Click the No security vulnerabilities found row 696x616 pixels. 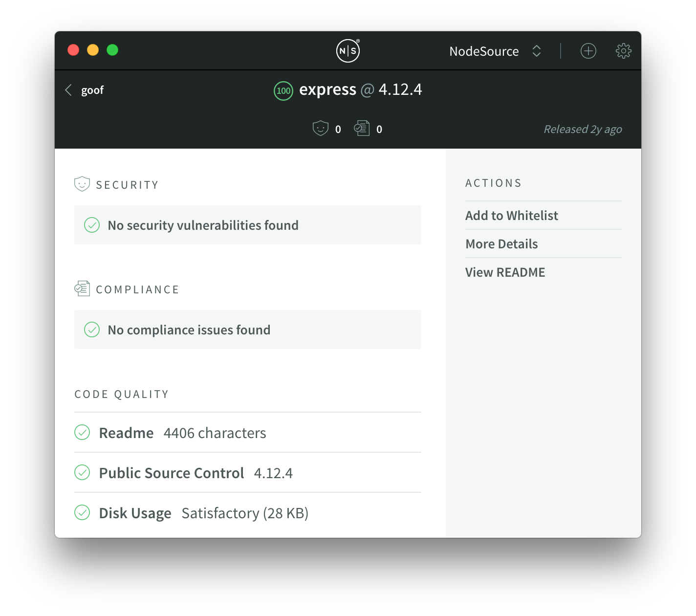(x=248, y=225)
